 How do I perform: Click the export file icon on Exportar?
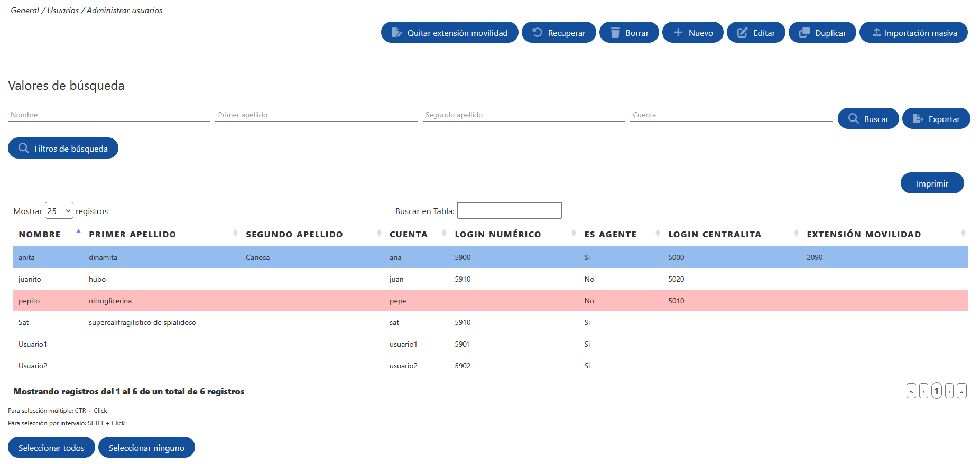point(918,119)
